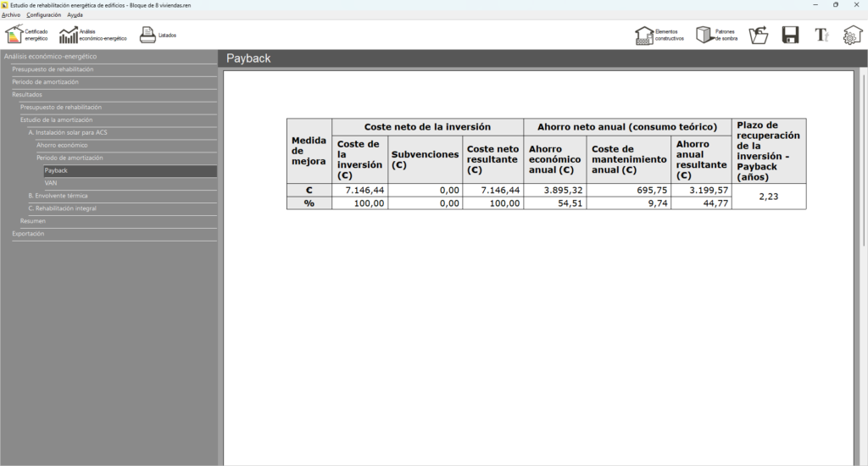Click header Coste neto de la inversión
Screen dimensions: 868x466
427,127
